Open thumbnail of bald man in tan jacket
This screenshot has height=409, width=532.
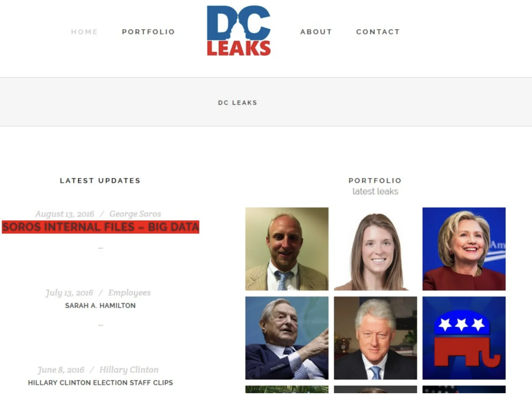coord(287,249)
